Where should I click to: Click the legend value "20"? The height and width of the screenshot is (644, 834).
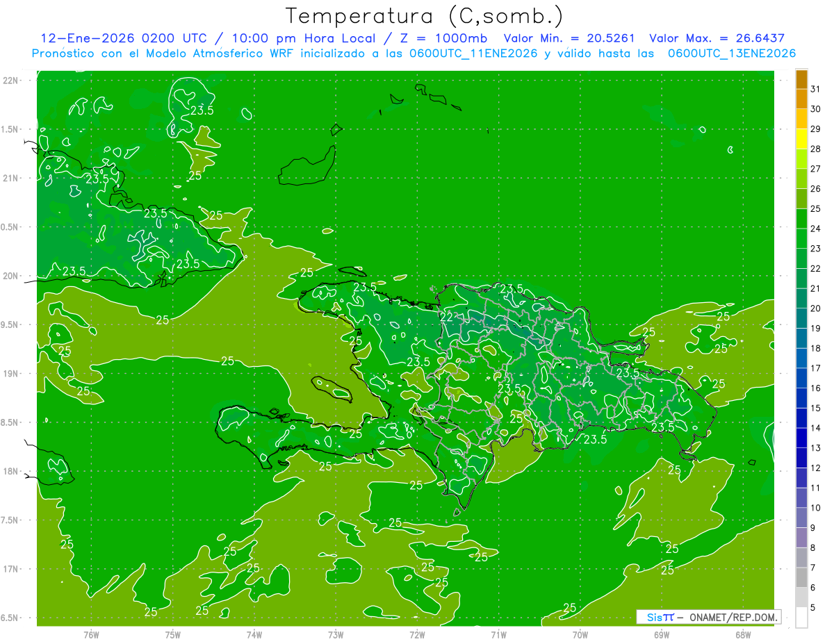coord(816,308)
